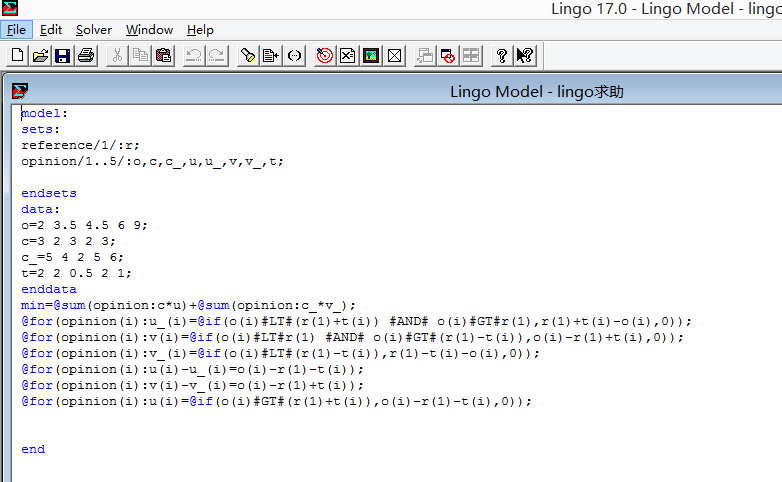Click the 'c_=5 4 2 5 6;' line
The width and height of the screenshot is (782, 482).
coord(72,257)
